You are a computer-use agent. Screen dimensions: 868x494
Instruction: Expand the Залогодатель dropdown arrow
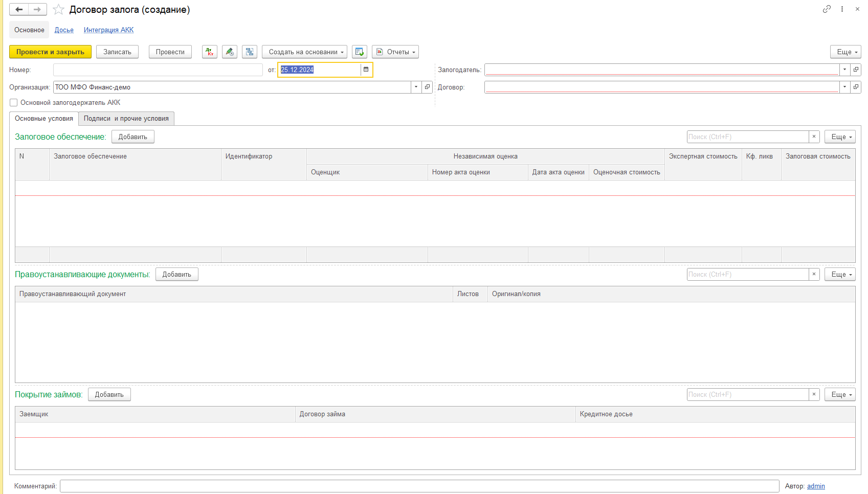pos(844,70)
